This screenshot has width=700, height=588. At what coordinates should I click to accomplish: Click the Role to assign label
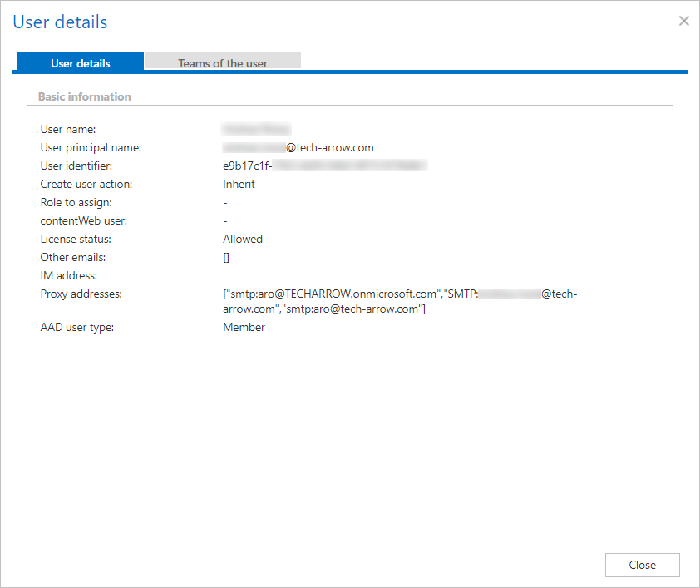pyautogui.click(x=76, y=202)
